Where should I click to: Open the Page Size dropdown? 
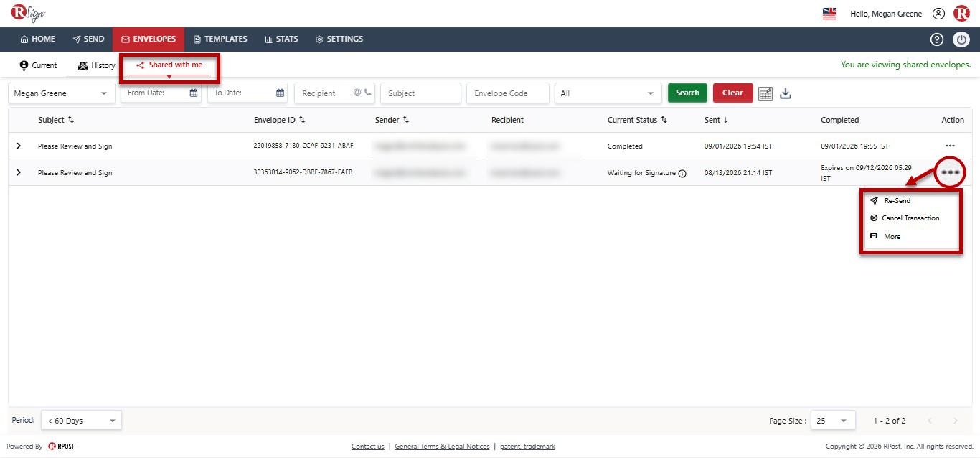(833, 421)
